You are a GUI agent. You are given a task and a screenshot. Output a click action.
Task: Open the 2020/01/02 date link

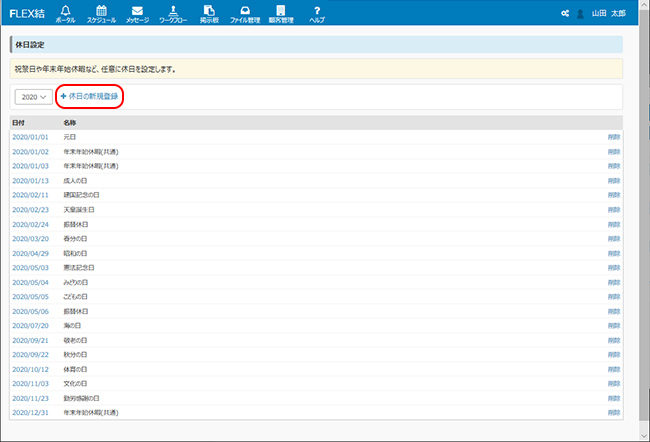pyautogui.click(x=30, y=152)
